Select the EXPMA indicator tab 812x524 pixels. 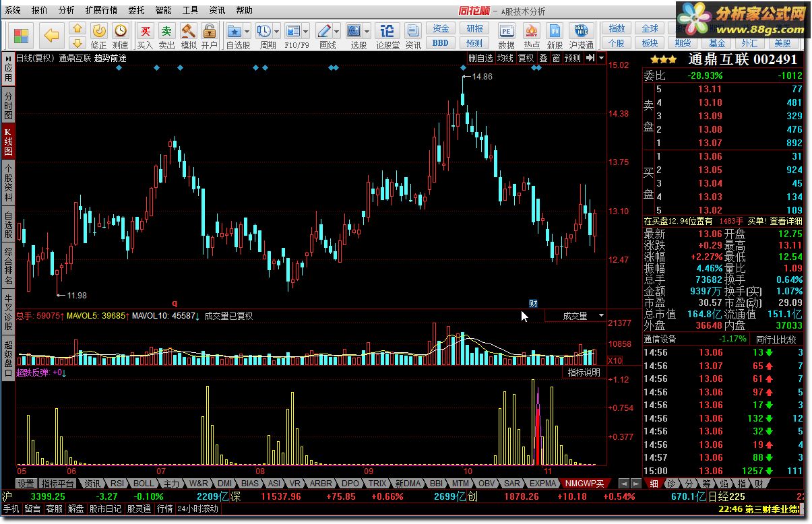[543, 484]
